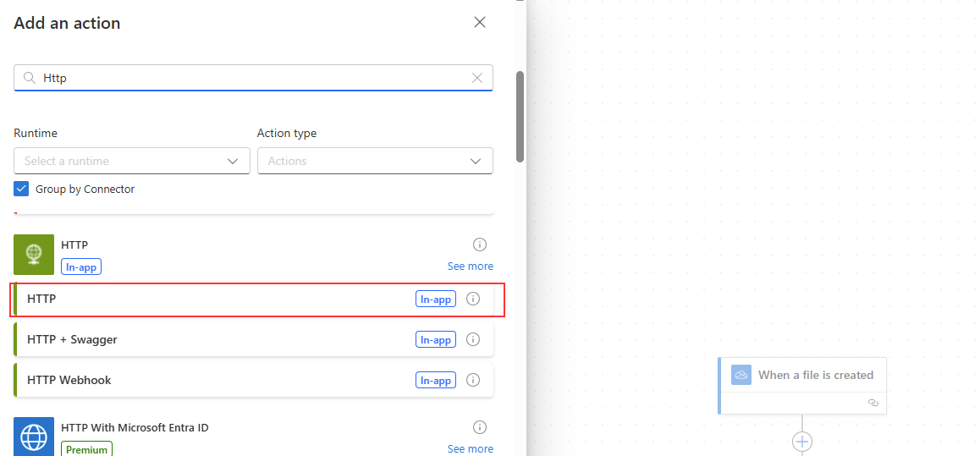Choose the HTTP + Swagger action
This screenshot has width=980, height=456.
(x=212, y=339)
